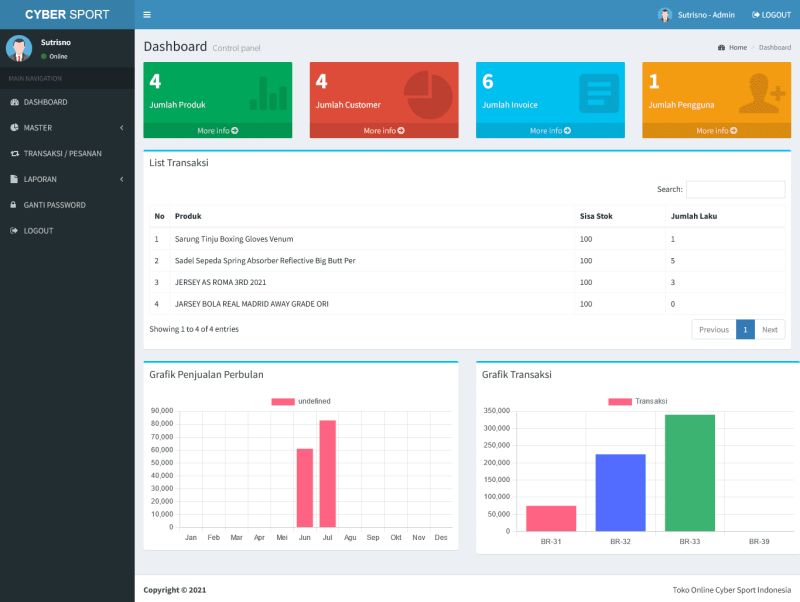This screenshot has height=602, width=800.
Task: Click the bar chart icon on Jumlah Produk card
Action: click(268, 93)
